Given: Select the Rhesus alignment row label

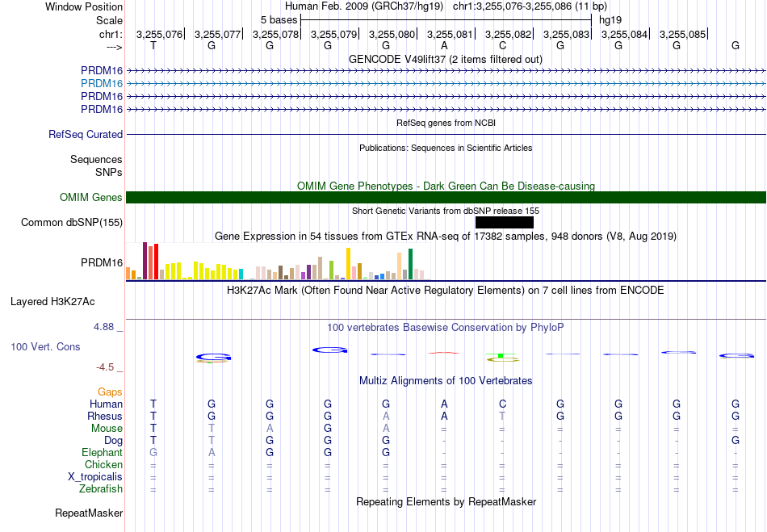Looking at the screenshot, I should [105, 416].
